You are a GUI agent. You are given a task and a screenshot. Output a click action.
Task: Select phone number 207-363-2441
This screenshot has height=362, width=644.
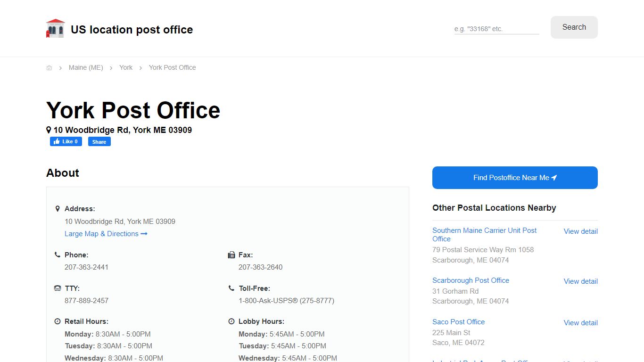[86, 267]
